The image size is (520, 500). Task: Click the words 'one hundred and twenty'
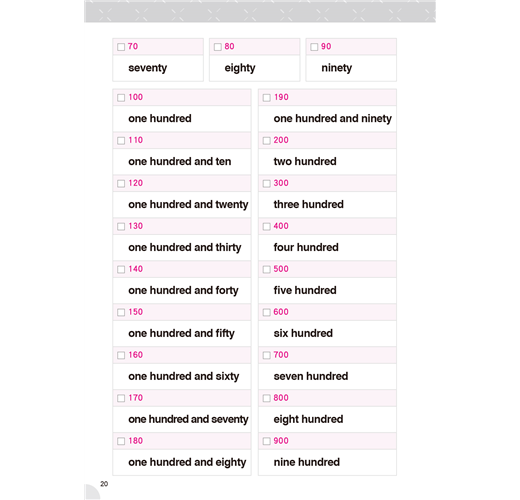(x=188, y=204)
